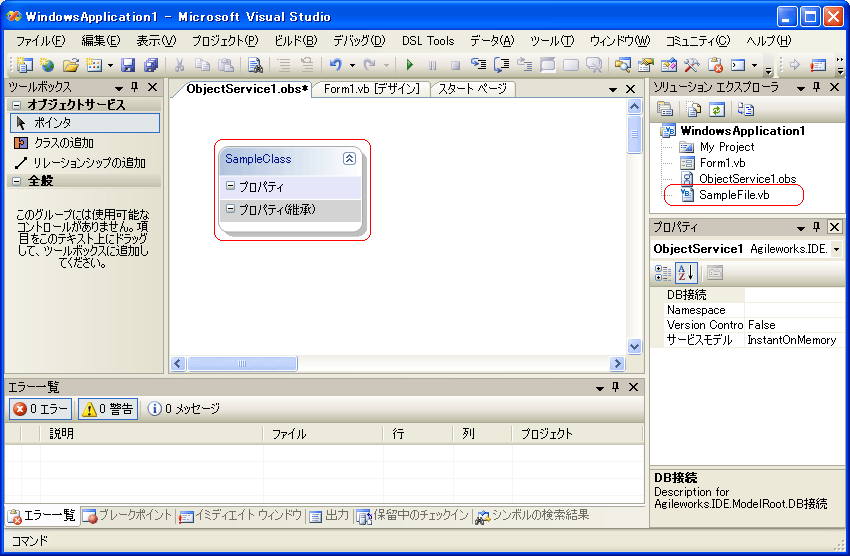Click the Step Over debug icon

[x=501, y=65]
